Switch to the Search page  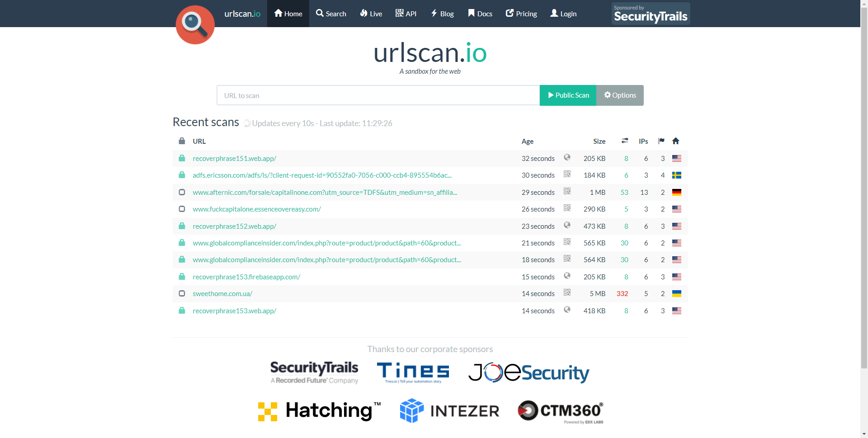click(331, 14)
